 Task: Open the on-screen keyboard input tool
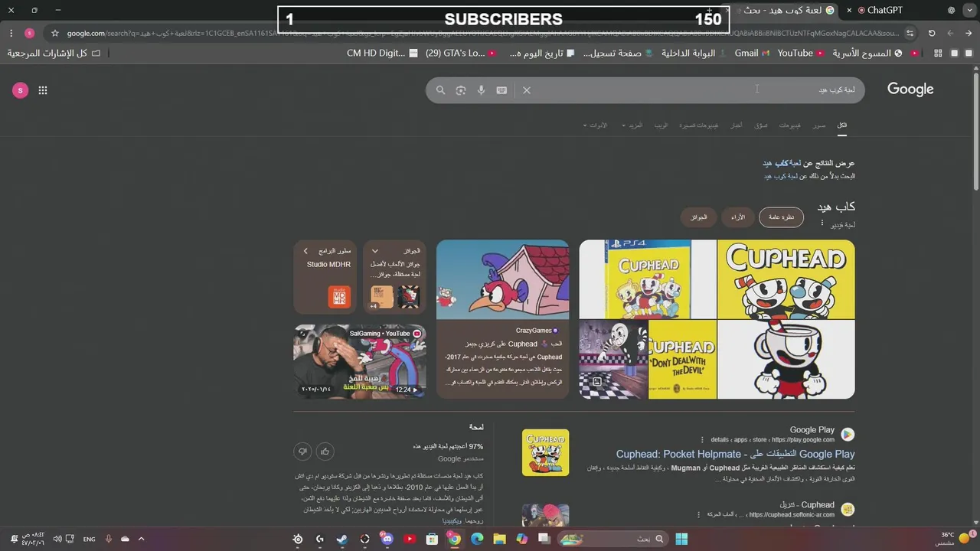click(x=501, y=90)
